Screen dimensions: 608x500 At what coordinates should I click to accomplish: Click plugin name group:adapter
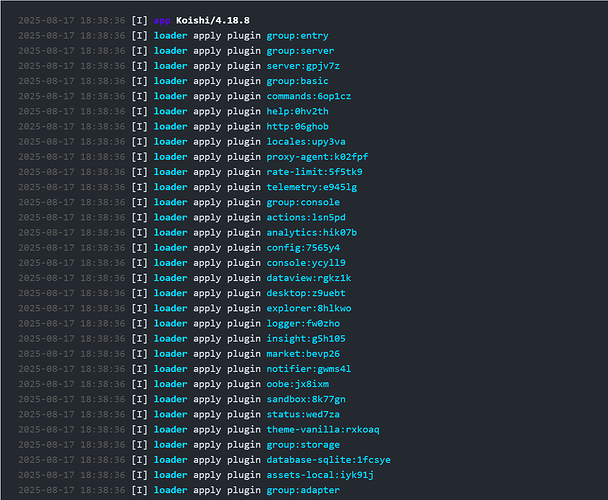tap(303, 490)
